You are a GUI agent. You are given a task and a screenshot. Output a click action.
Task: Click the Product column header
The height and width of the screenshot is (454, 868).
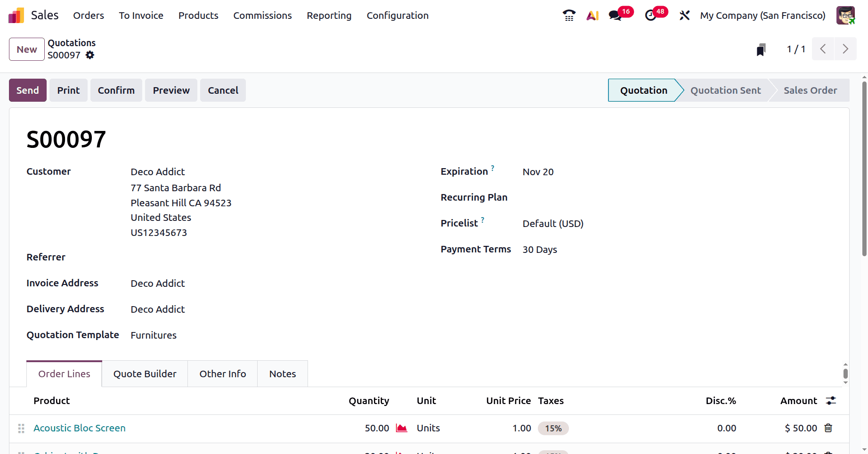[x=52, y=401]
